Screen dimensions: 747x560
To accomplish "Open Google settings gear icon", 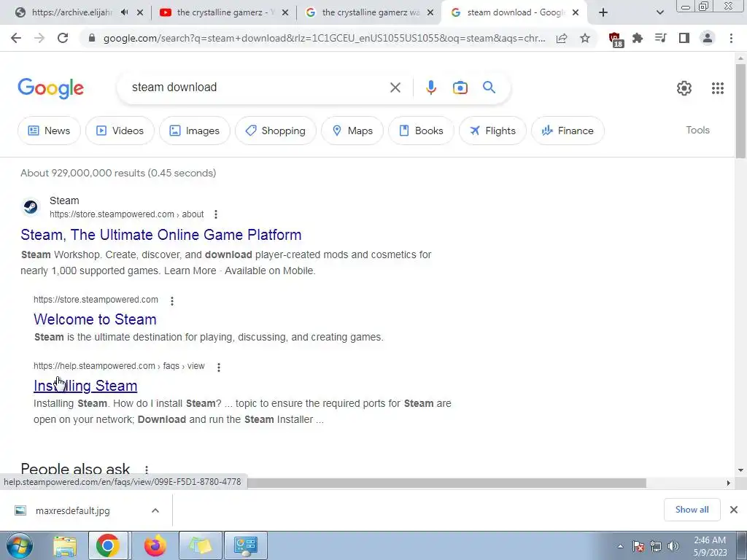I will tap(684, 88).
